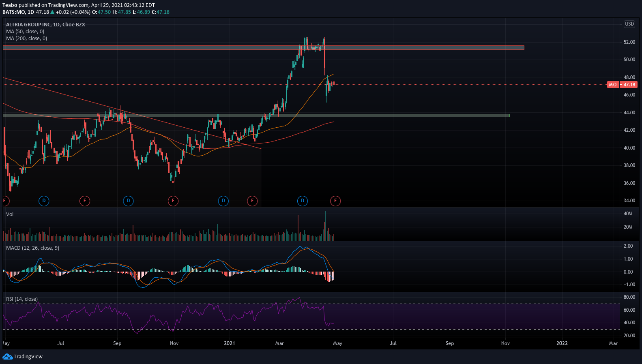Click the dividend marker in late March 2021
The image size is (642, 364).
(x=302, y=201)
